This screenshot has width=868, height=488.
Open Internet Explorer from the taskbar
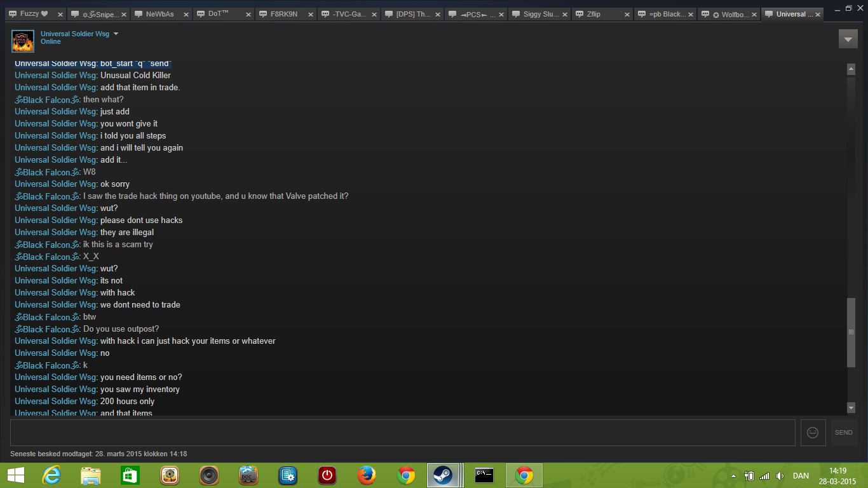[51, 475]
